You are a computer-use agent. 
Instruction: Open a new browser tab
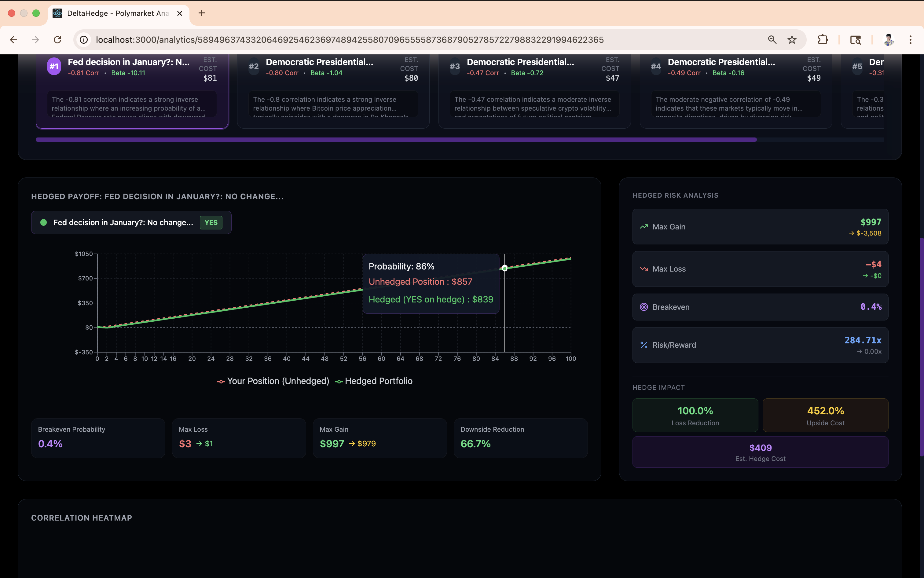[x=201, y=13]
